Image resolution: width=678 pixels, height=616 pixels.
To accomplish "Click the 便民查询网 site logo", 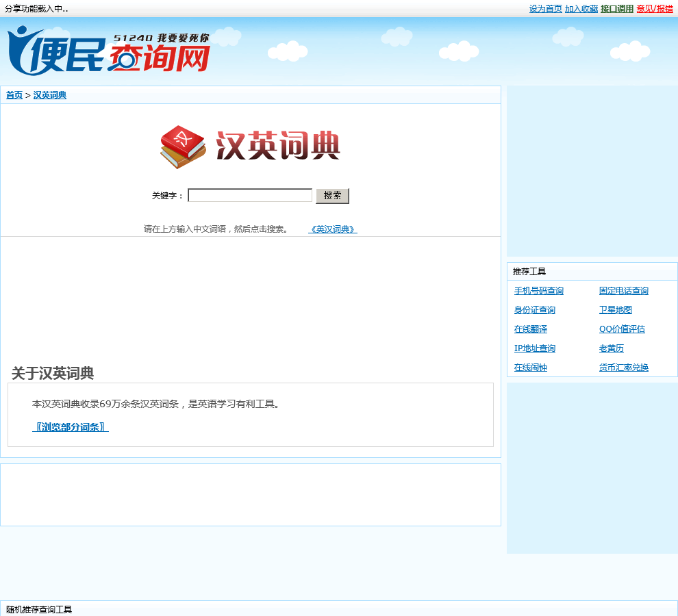I will click(x=109, y=51).
